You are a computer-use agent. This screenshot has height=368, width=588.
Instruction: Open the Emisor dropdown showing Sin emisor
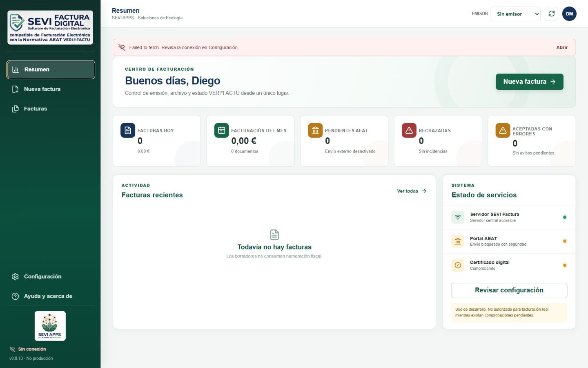(x=515, y=14)
